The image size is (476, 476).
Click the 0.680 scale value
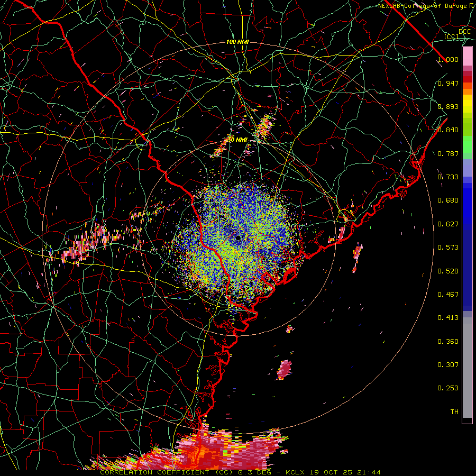(x=448, y=200)
